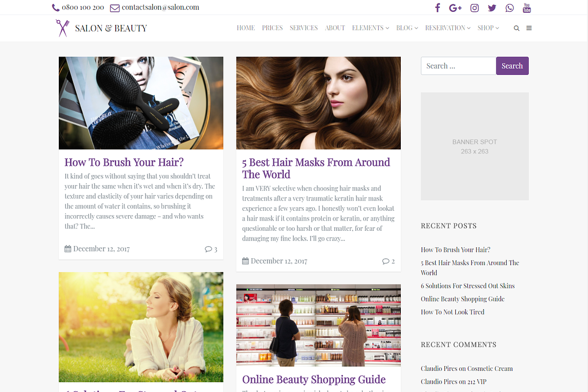Open the WhatsApp social icon
The width and height of the screenshot is (588, 392).
click(510, 8)
